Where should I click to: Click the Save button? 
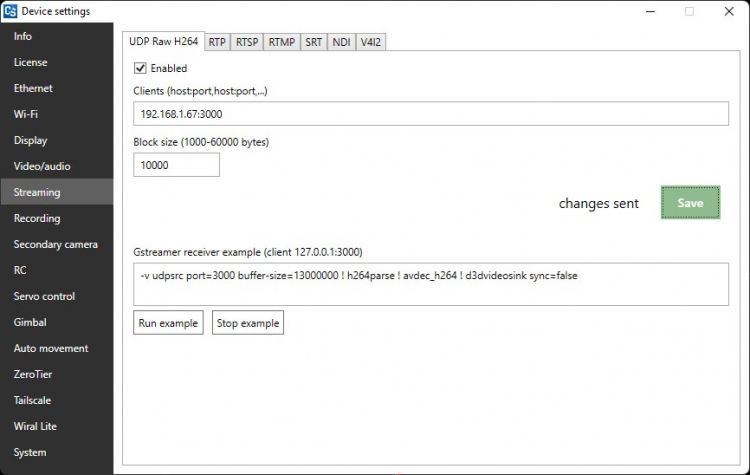pos(690,203)
